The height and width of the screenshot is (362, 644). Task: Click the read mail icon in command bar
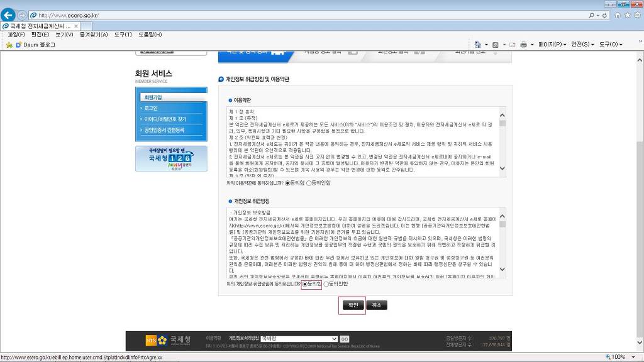pyautogui.click(x=512, y=45)
